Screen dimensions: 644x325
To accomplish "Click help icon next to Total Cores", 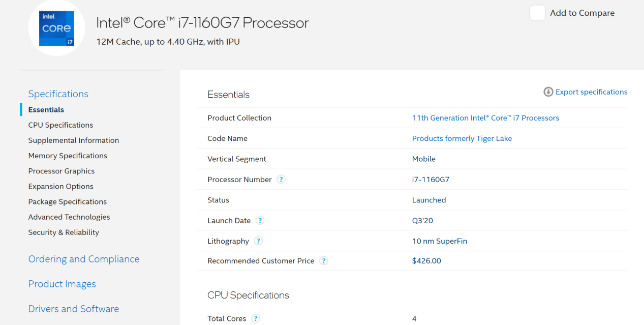I will coord(256,319).
